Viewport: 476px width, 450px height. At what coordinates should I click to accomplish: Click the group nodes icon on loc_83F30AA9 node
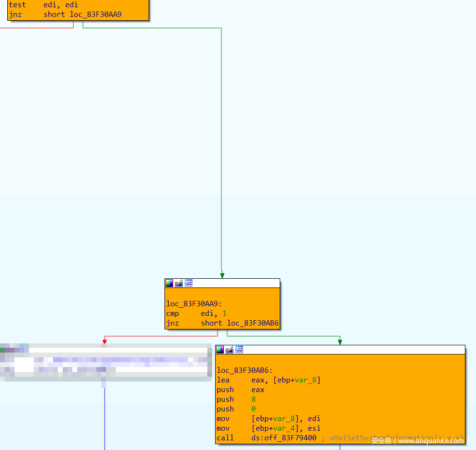point(189,283)
